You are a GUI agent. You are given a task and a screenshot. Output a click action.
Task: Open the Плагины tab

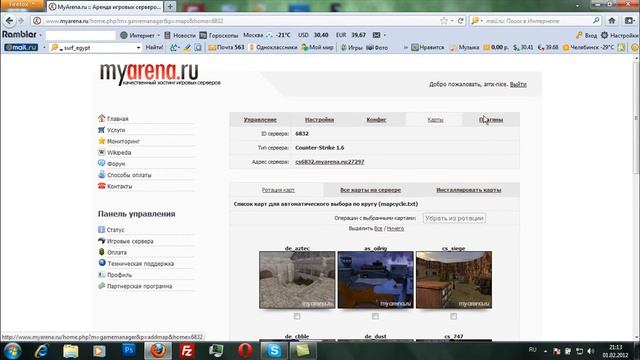click(x=491, y=120)
